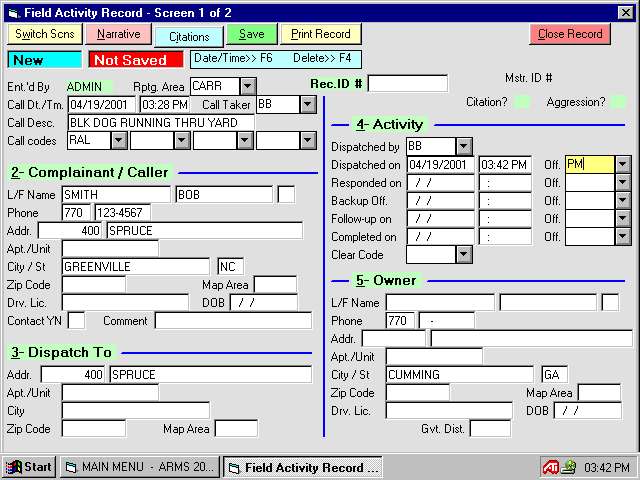
Task: Open the Rptg. Area dropdown
Action: pos(247,87)
